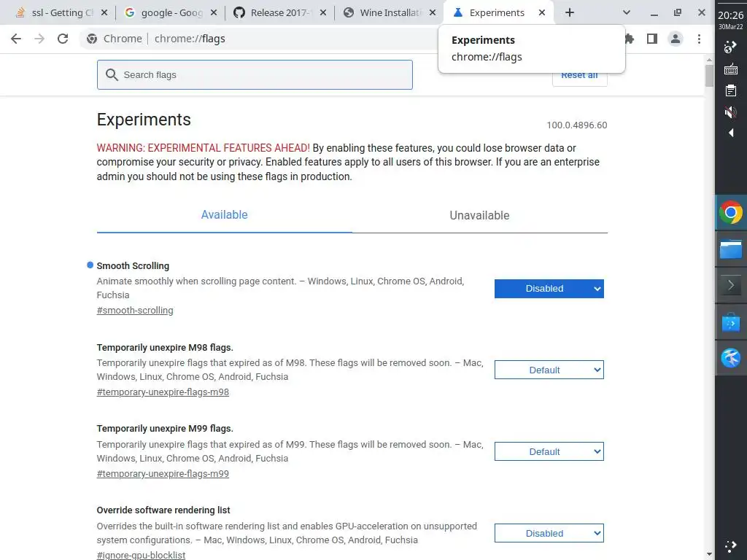Expand the M98 unexpire flags dropdown

pyautogui.click(x=549, y=370)
